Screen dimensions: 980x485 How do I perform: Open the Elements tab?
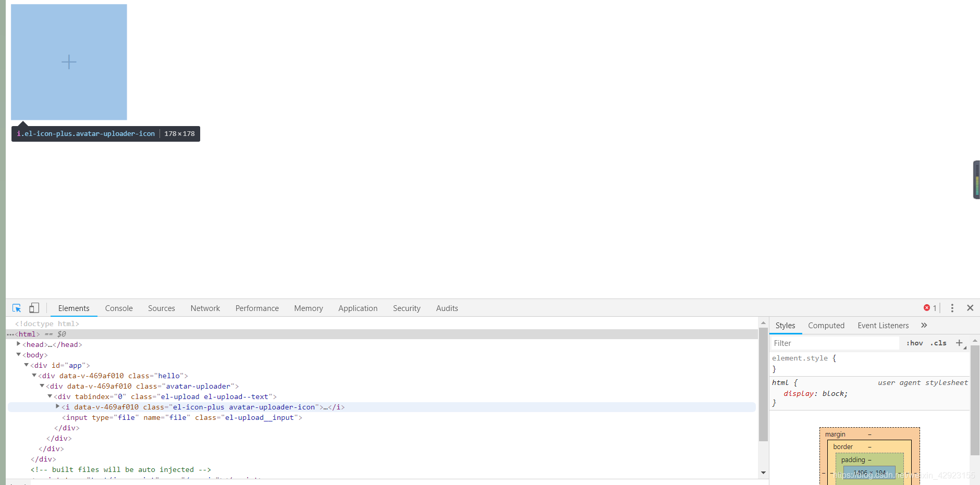tap(74, 308)
